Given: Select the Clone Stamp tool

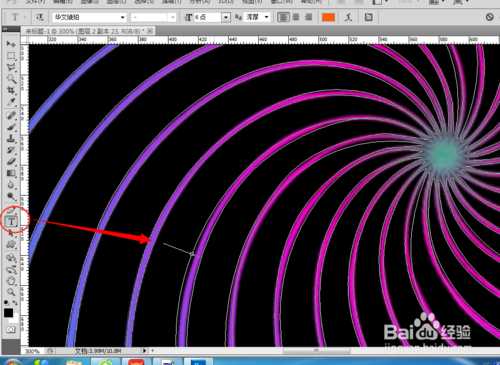Looking at the screenshot, I should coord(11,138).
